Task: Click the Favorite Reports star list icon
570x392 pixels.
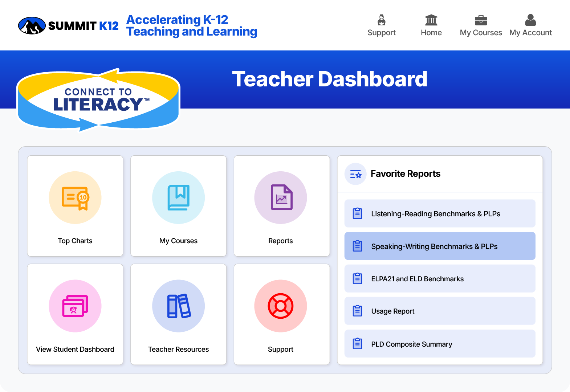Action: click(355, 174)
